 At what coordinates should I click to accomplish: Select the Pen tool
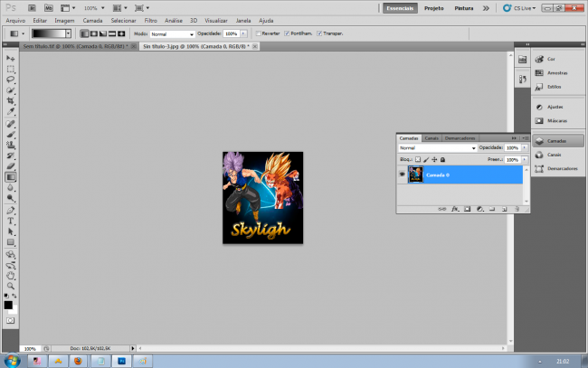pos(11,211)
